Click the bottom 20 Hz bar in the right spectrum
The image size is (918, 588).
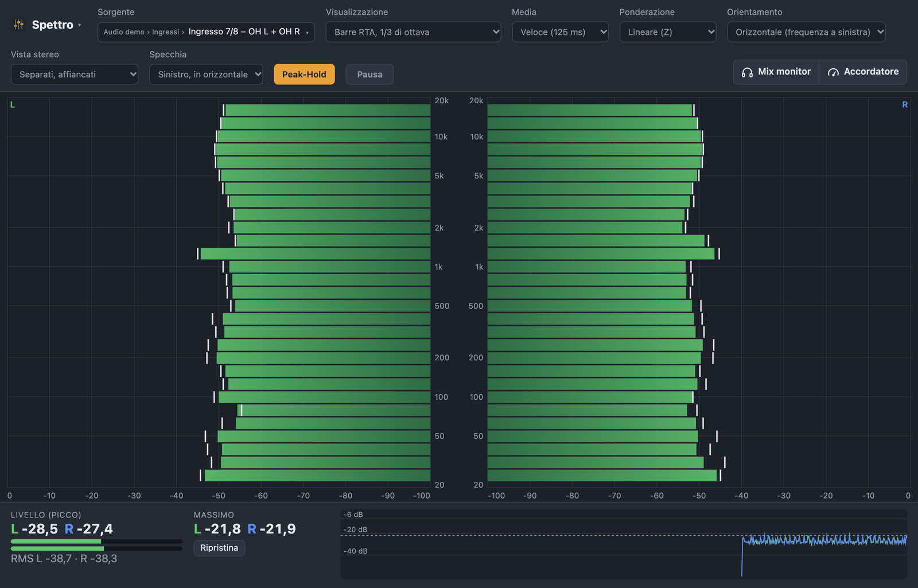(602, 476)
